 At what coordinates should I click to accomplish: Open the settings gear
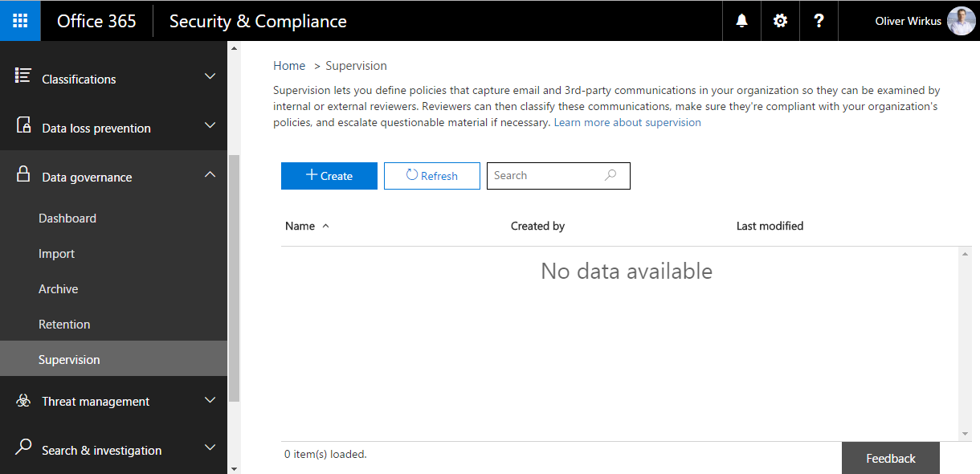tap(780, 21)
